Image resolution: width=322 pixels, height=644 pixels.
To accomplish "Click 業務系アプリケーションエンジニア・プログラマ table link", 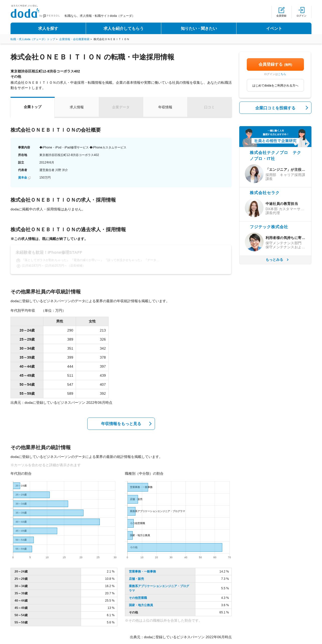I will [159, 588].
